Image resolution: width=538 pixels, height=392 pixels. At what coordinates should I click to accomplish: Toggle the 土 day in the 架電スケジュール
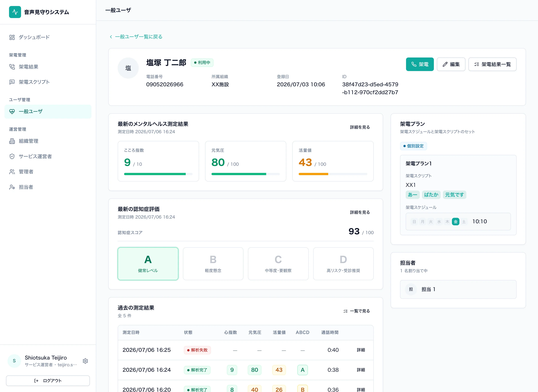pyautogui.click(x=464, y=222)
